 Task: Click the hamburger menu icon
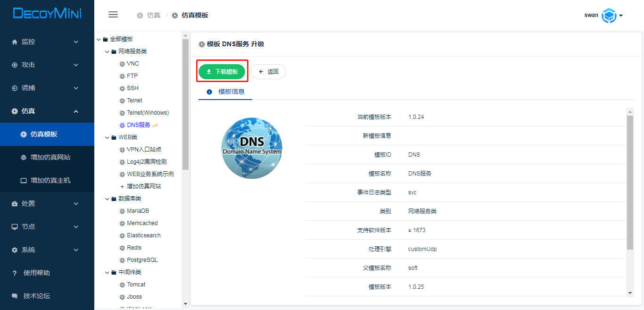coord(113,15)
